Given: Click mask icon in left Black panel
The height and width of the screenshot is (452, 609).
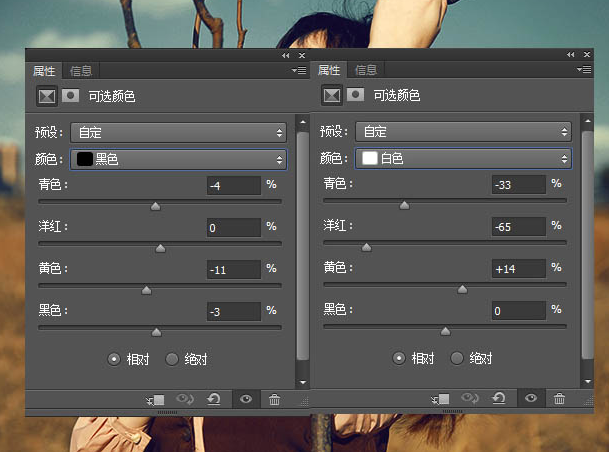Looking at the screenshot, I should (70, 96).
